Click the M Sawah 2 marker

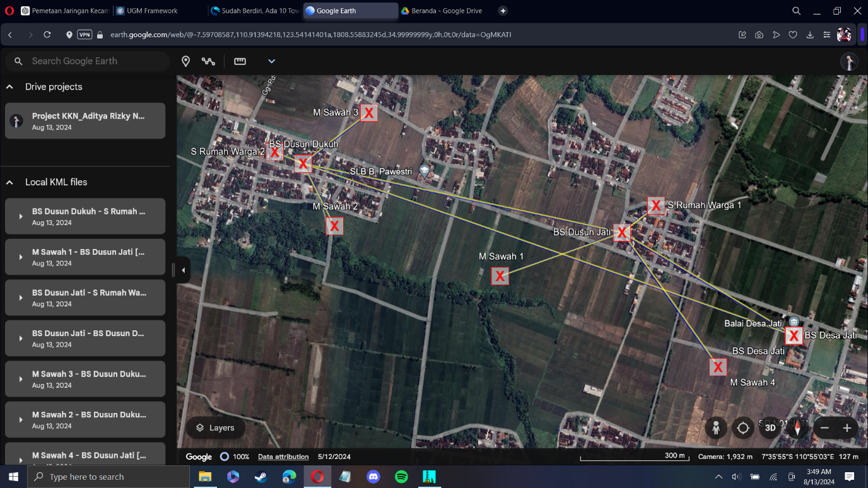(x=334, y=226)
